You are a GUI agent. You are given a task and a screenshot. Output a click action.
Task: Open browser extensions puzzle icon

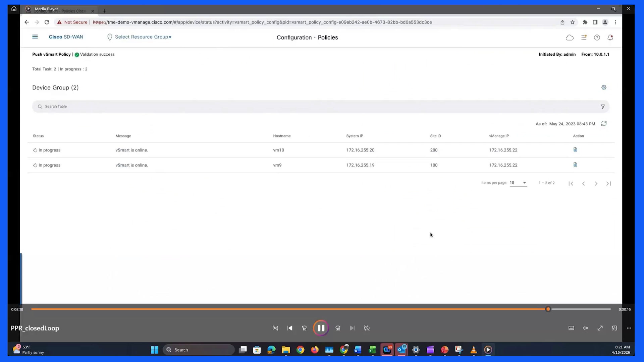(x=585, y=22)
